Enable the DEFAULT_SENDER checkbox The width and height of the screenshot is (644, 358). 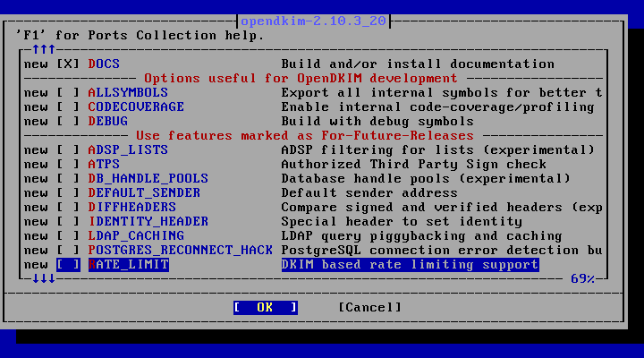(x=68, y=193)
